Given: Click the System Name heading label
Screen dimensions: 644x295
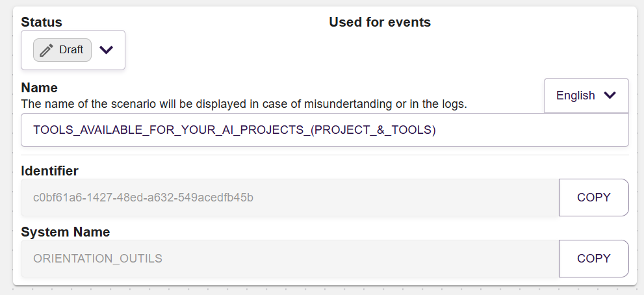Looking at the screenshot, I should tap(65, 232).
